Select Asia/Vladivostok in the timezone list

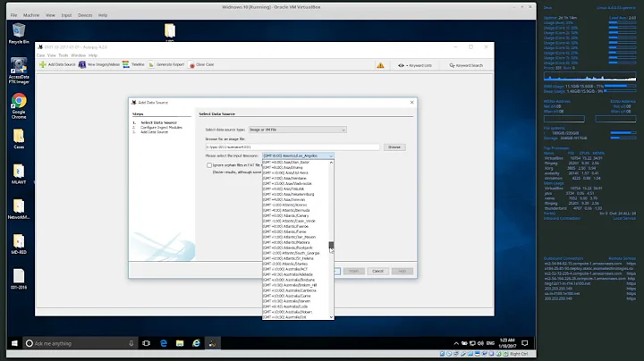295,184
